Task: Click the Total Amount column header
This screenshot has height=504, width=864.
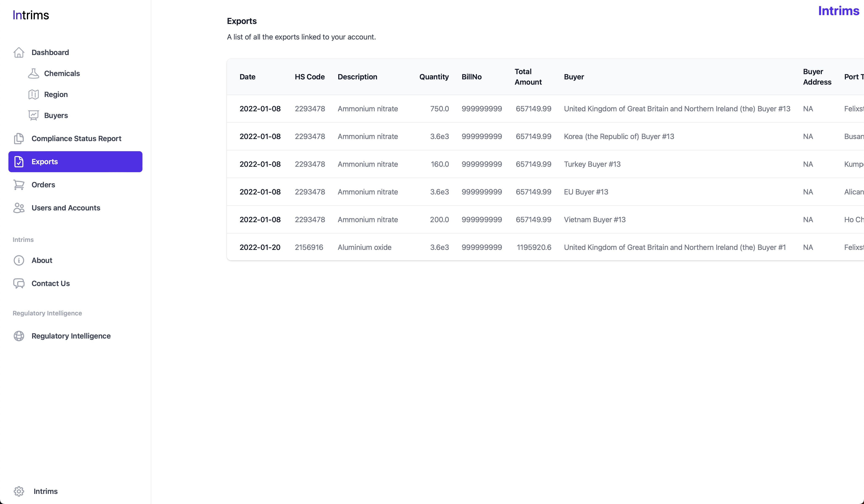Action: [x=528, y=77]
